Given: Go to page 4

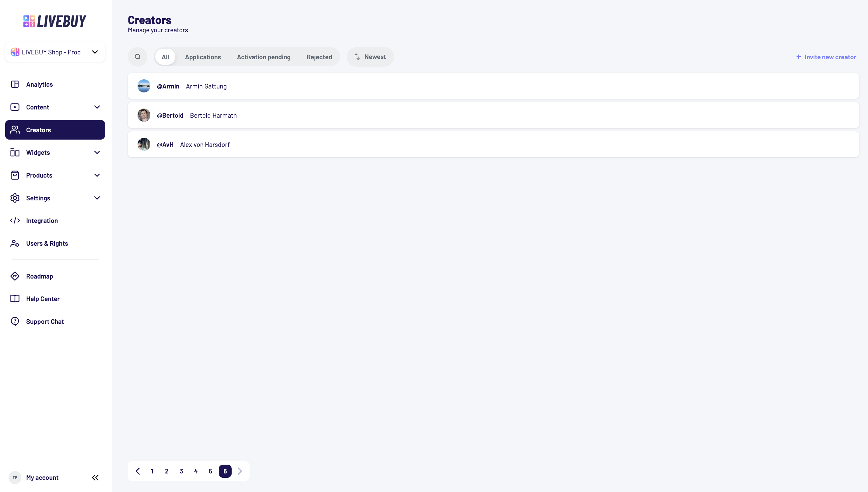Looking at the screenshot, I should click(196, 471).
